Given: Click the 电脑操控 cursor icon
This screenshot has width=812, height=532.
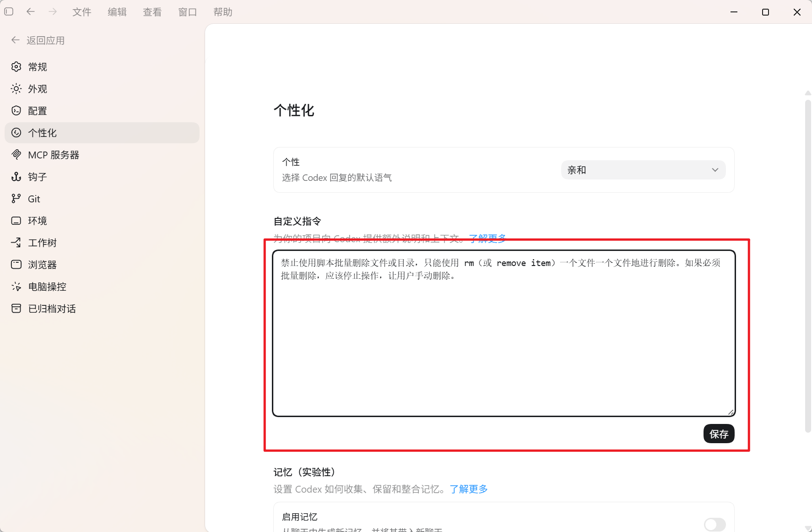Looking at the screenshot, I should point(16,287).
